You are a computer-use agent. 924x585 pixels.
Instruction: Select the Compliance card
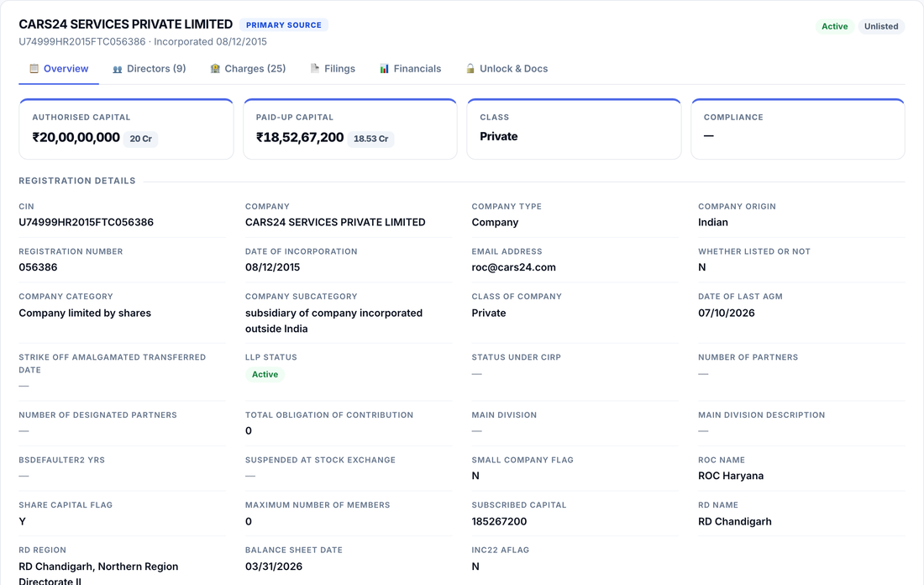[798, 129]
